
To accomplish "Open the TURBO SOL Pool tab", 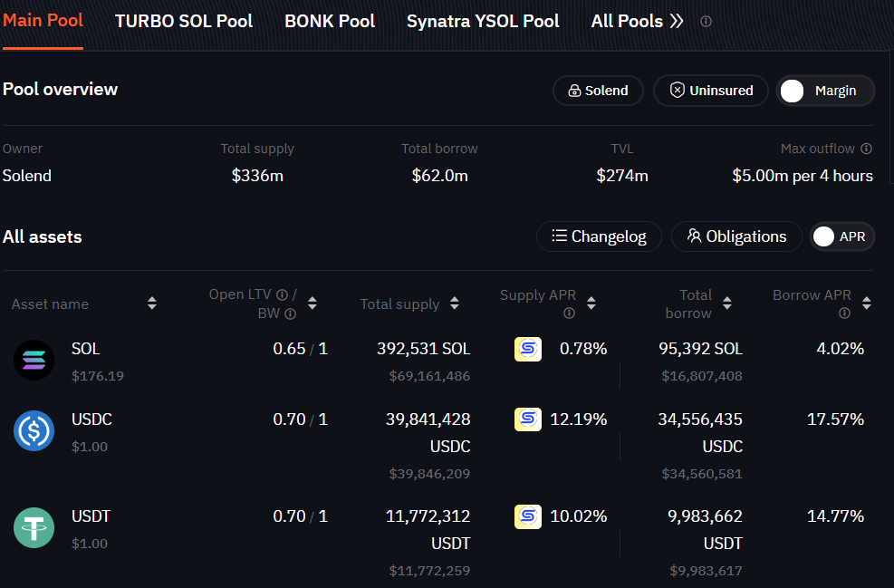I will coord(184,21).
